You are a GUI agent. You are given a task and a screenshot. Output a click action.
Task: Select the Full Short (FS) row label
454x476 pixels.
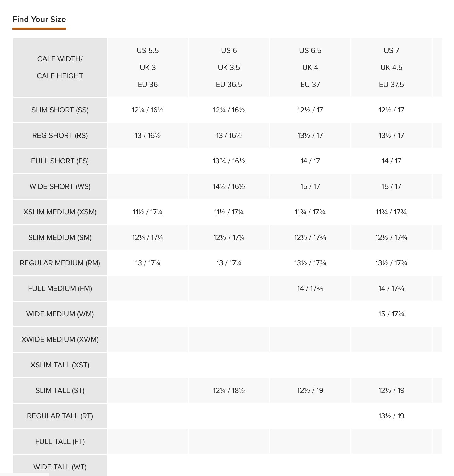click(60, 161)
